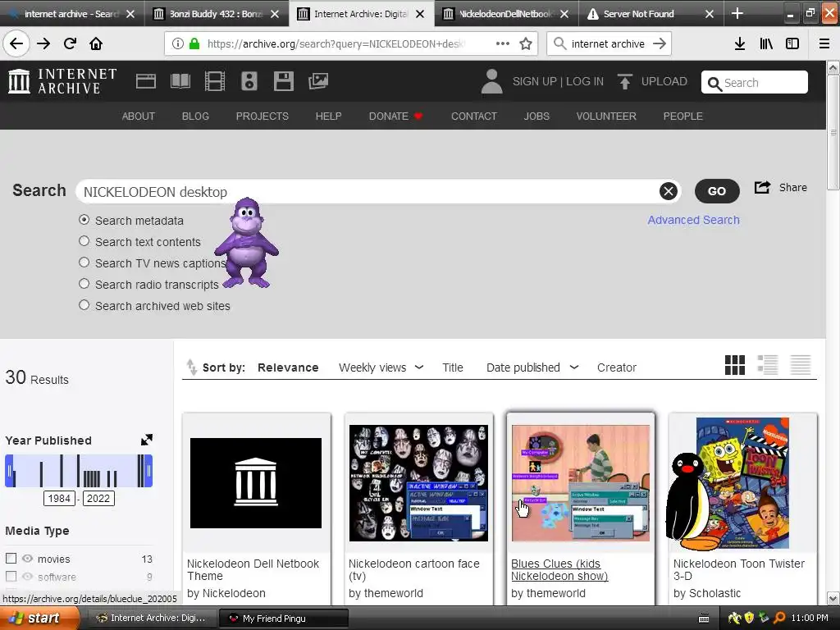Open the BLOG navigation item
The width and height of the screenshot is (840, 630).
tap(195, 116)
